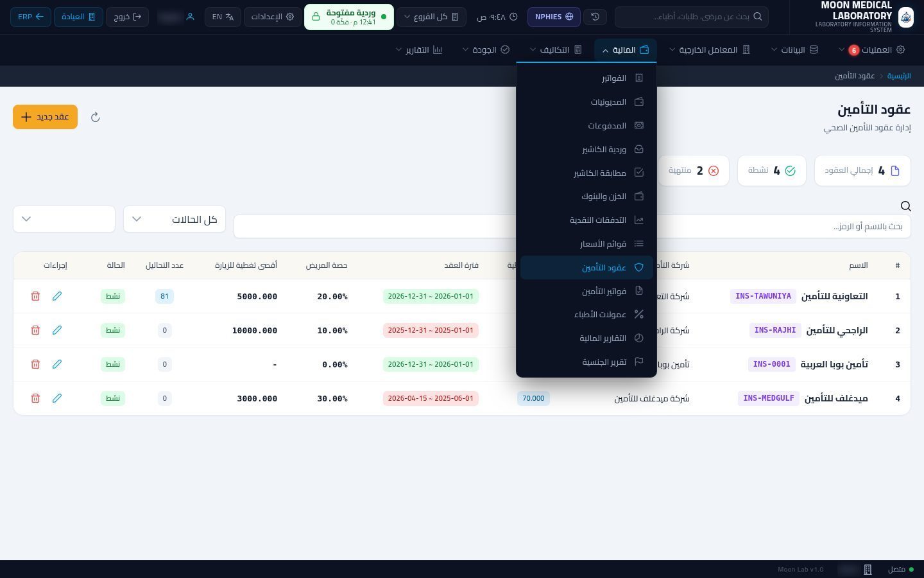This screenshot has width=924, height=578.
Task: Open the كل الحالات status filter dropdown
Action: click(x=175, y=219)
